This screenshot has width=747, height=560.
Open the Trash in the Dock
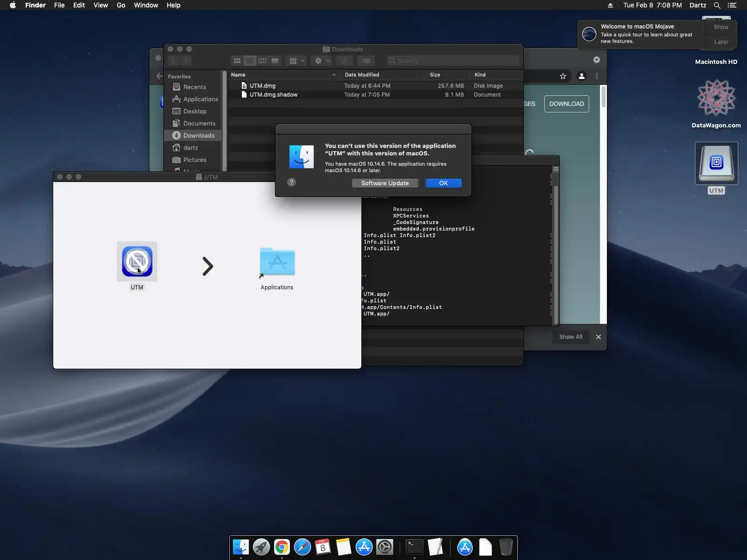(506, 547)
